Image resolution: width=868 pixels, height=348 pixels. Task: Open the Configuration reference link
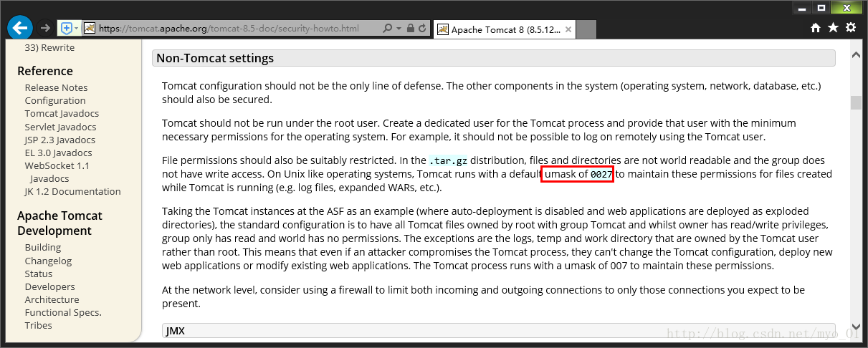[x=55, y=100]
